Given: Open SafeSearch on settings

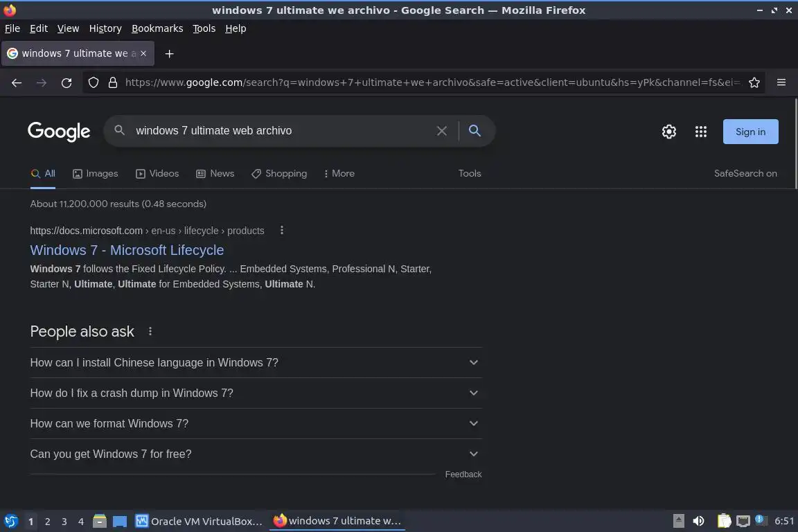Looking at the screenshot, I should click(745, 174).
